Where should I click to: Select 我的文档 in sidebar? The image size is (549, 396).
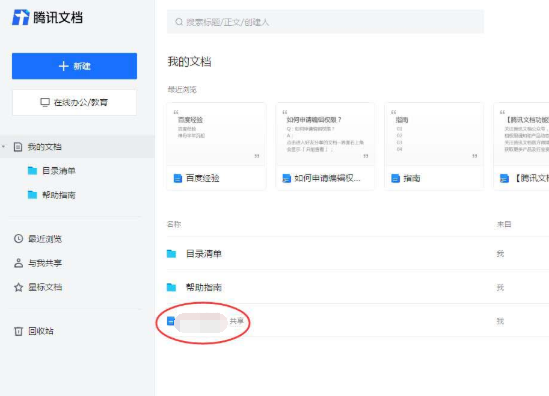pos(77,147)
